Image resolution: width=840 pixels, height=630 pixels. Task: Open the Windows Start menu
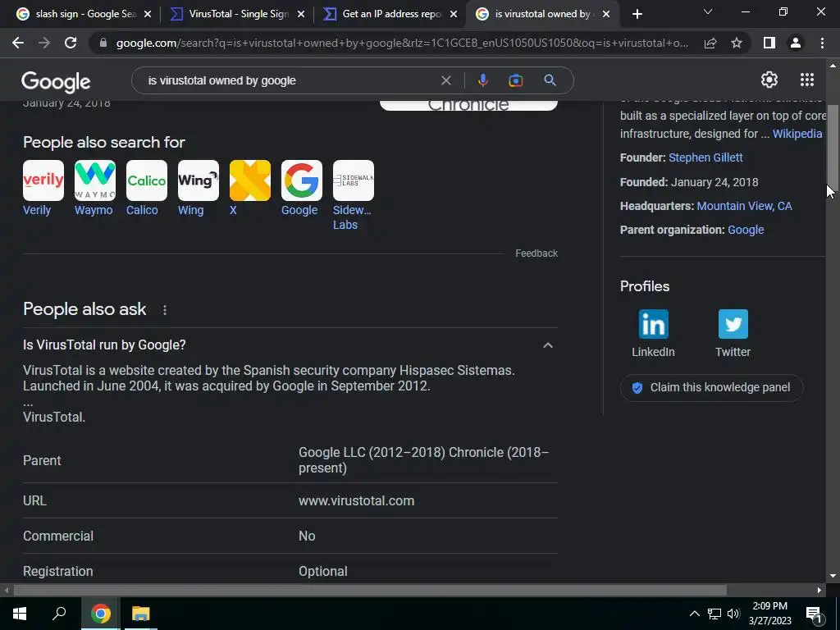point(20,614)
